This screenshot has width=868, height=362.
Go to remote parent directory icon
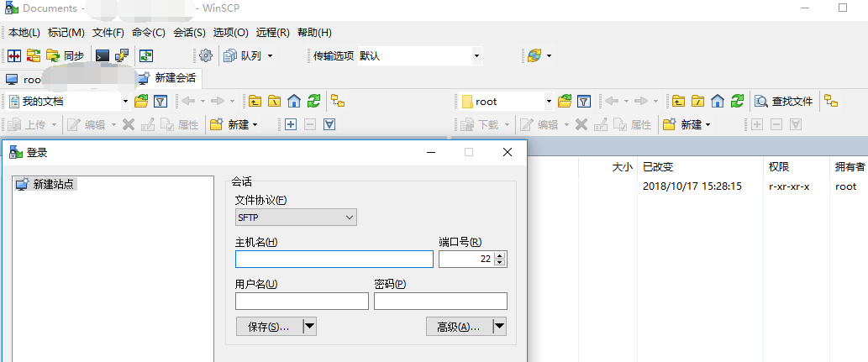click(679, 102)
